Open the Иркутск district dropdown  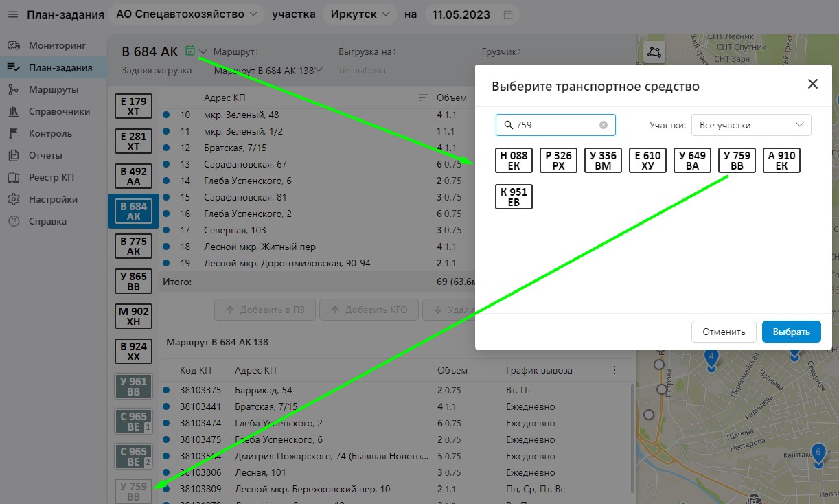pyautogui.click(x=360, y=14)
